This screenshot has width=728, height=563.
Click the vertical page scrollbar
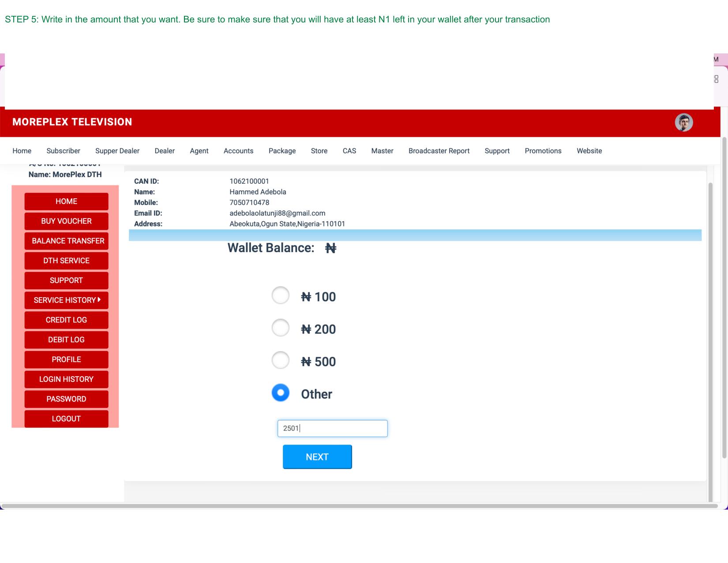click(724, 298)
